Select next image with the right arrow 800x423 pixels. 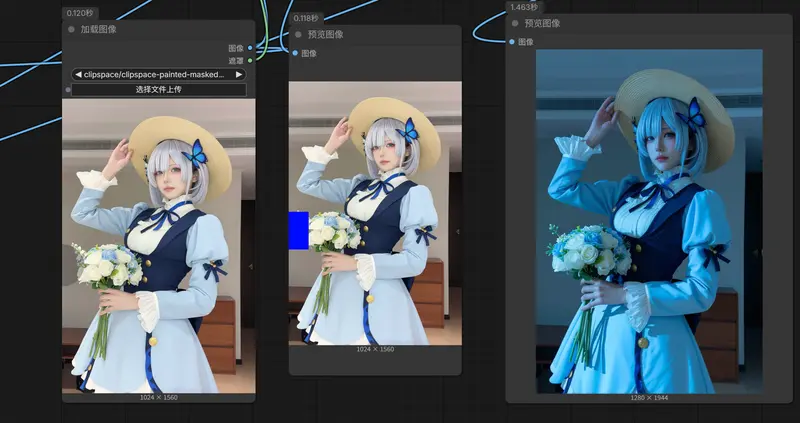pos(238,75)
